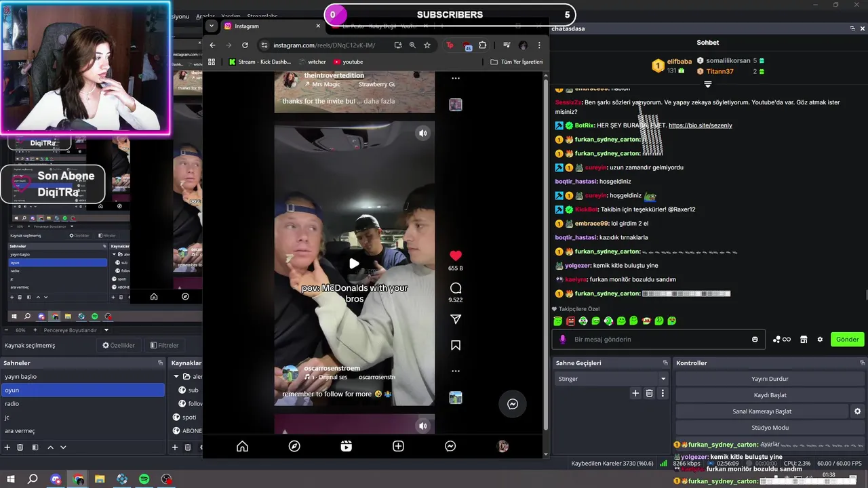
Task: Select the radio scene
Action: coord(83,403)
